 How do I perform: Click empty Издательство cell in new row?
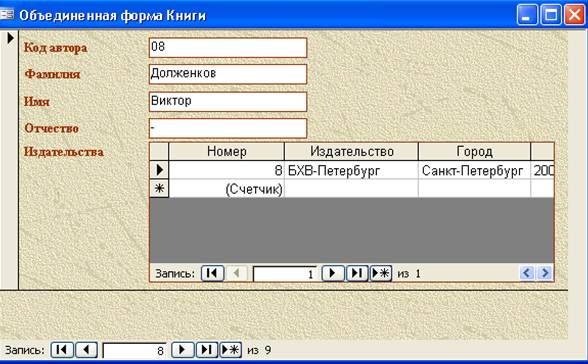coord(351,189)
